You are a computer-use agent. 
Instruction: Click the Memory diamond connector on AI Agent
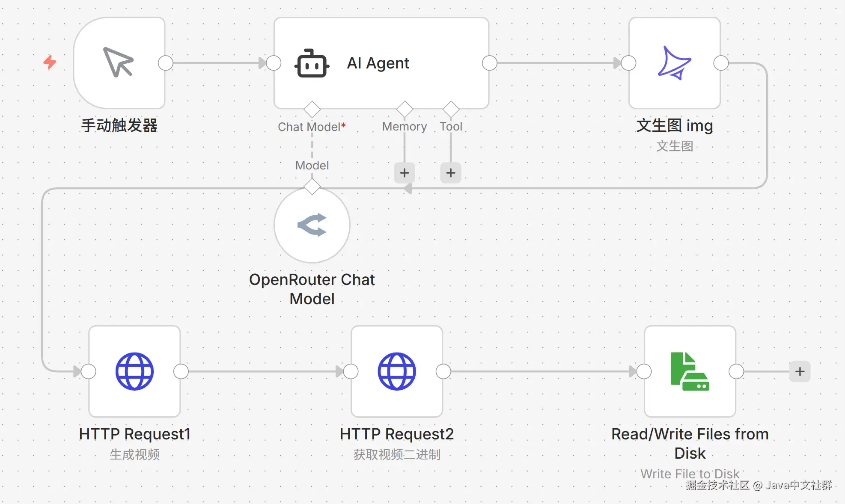click(405, 109)
